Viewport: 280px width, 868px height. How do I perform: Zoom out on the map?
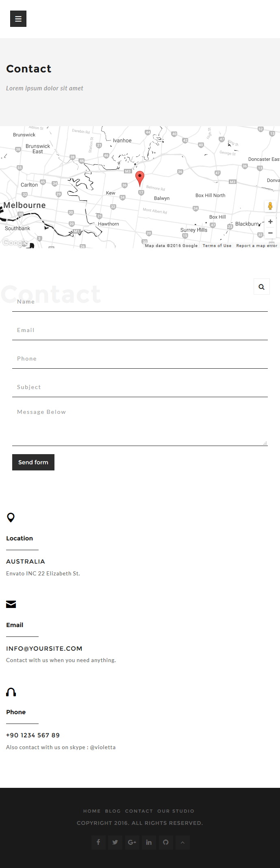(x=270, y=233)
